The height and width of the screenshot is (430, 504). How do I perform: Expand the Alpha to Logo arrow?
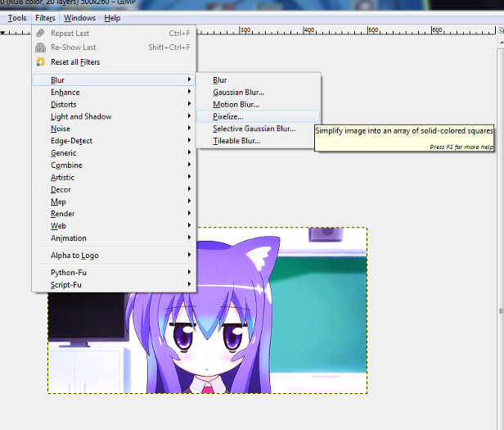pos(189,255)
